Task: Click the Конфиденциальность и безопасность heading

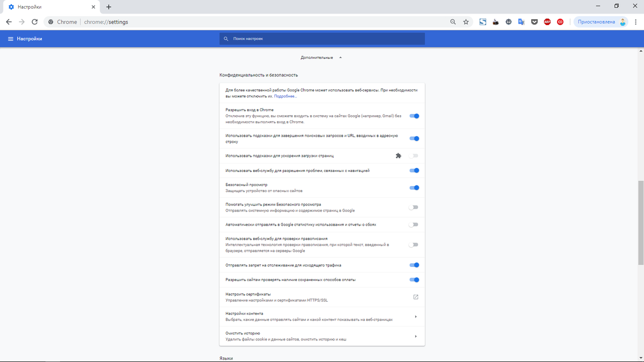Action: tap(259, 75)
